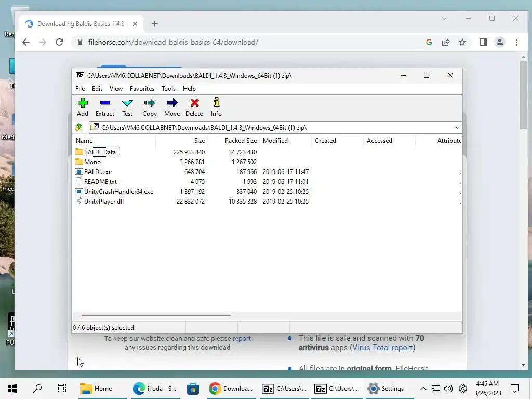
Task: Sort by Accessed column header
Action: tap(390, 140)
